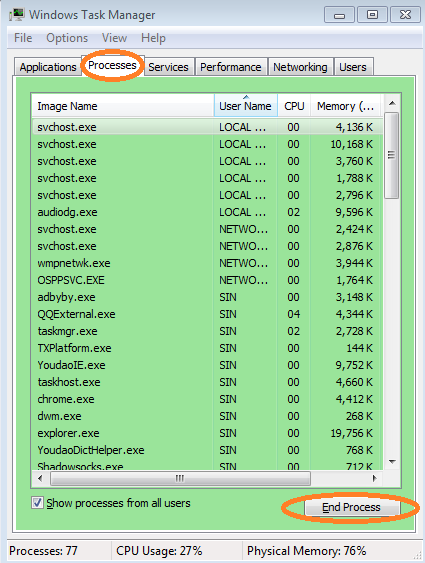Select the svchost.exe row using 10,168 K
The image size is (425, 563).
coord(207,144)
